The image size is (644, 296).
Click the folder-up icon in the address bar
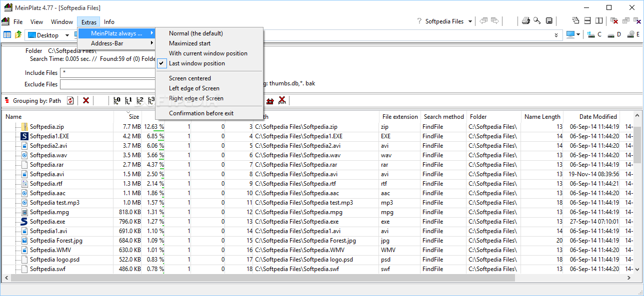(18, 35)
